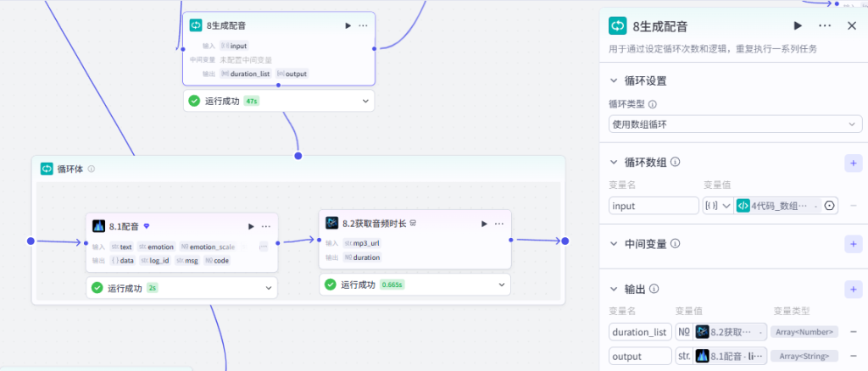Expand hidden inputs on 8.1配音 node
The height and width of the screenshot is (371, 868).
(x=263, y=246)
